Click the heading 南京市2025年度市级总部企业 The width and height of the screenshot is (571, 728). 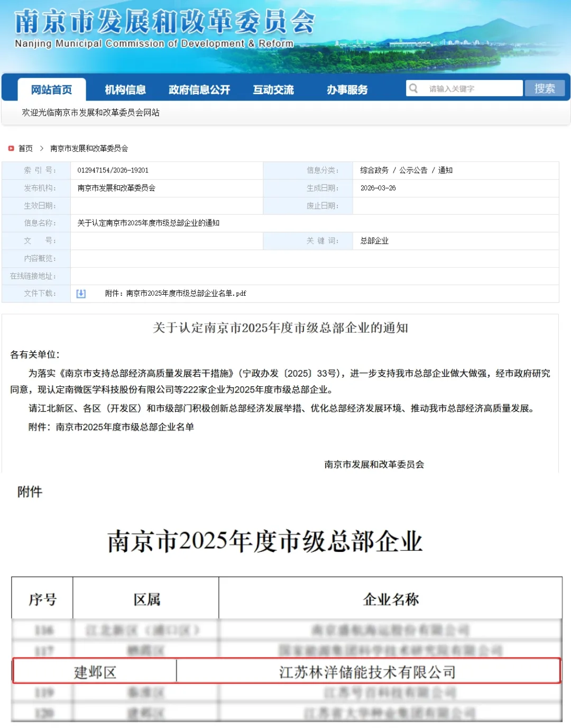265,542
